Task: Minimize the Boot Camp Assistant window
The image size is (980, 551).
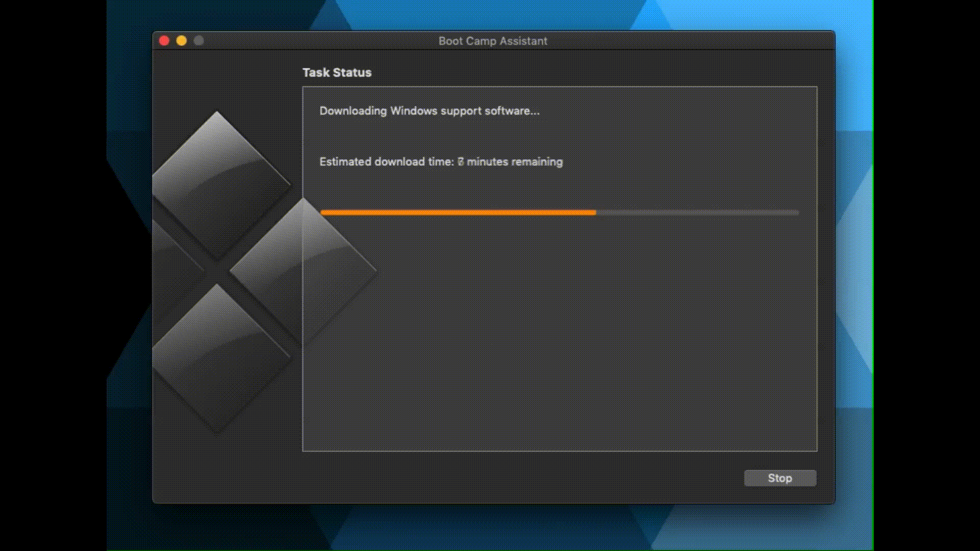Action: tap(182, 41)
